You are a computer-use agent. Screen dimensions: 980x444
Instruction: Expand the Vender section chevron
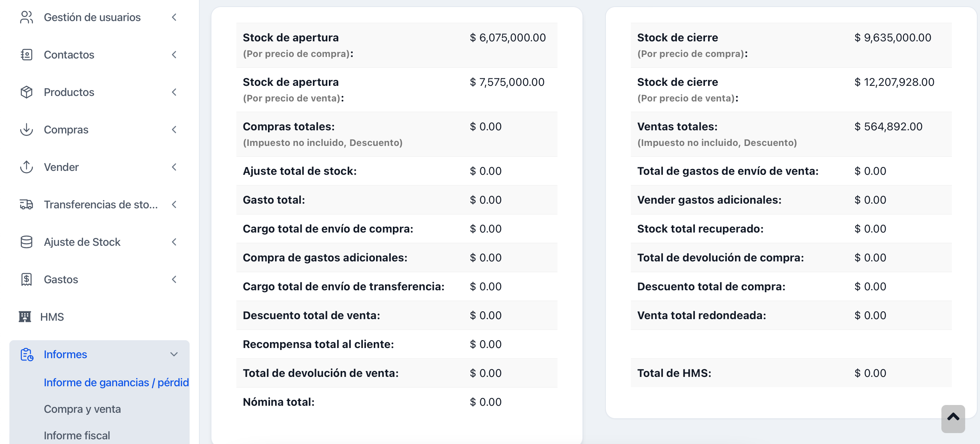174,167
